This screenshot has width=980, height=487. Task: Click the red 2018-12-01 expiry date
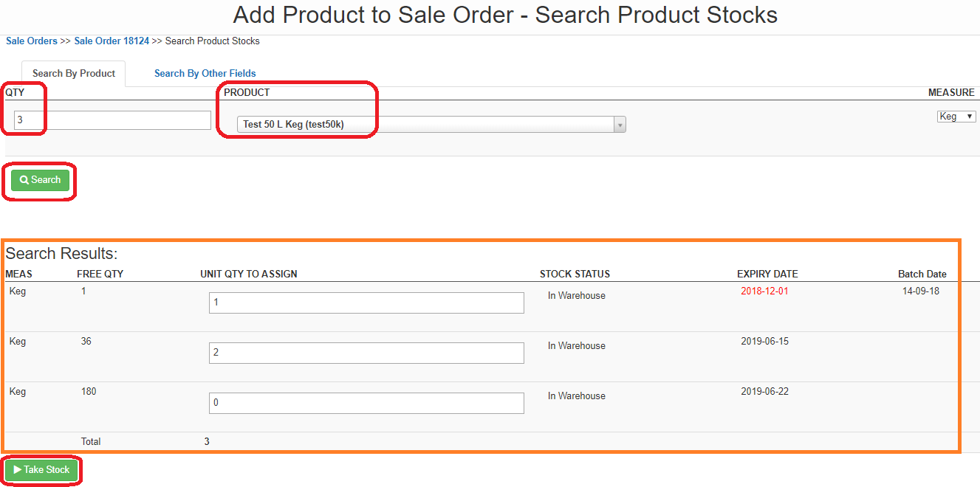[764, 291]
